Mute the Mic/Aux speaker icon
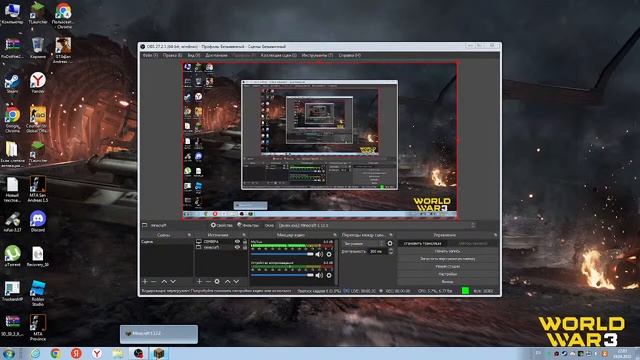The height and width of the screenshot is (360, 640). (x=319, y=254)
